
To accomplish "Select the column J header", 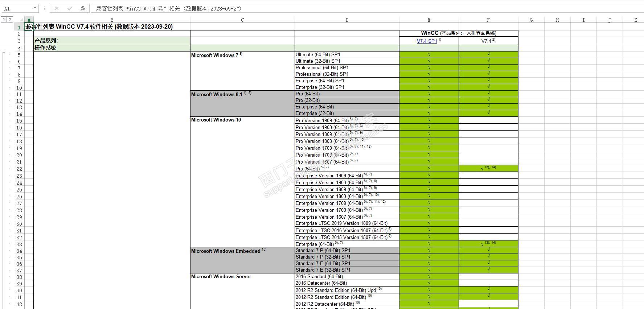I will click(610, 20).
